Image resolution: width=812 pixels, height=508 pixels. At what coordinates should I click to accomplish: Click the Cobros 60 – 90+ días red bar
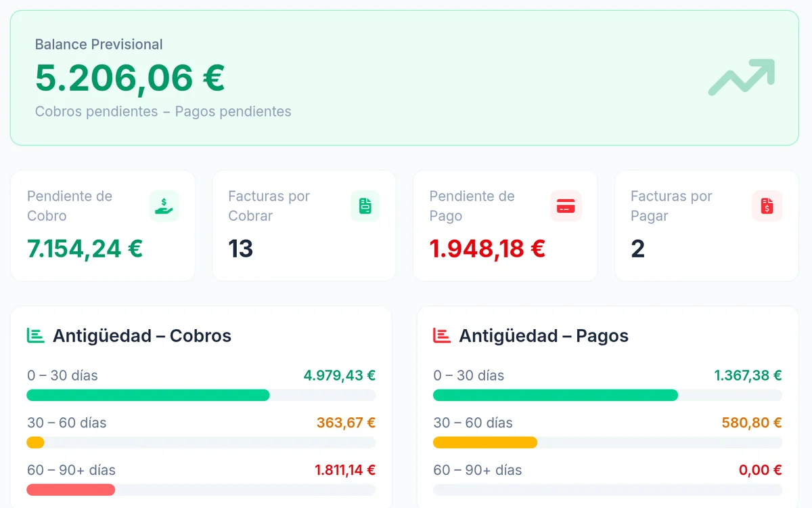(71, 490)
